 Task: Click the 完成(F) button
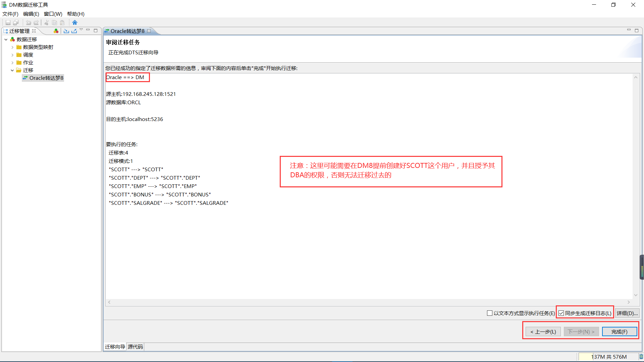(619, 331)
